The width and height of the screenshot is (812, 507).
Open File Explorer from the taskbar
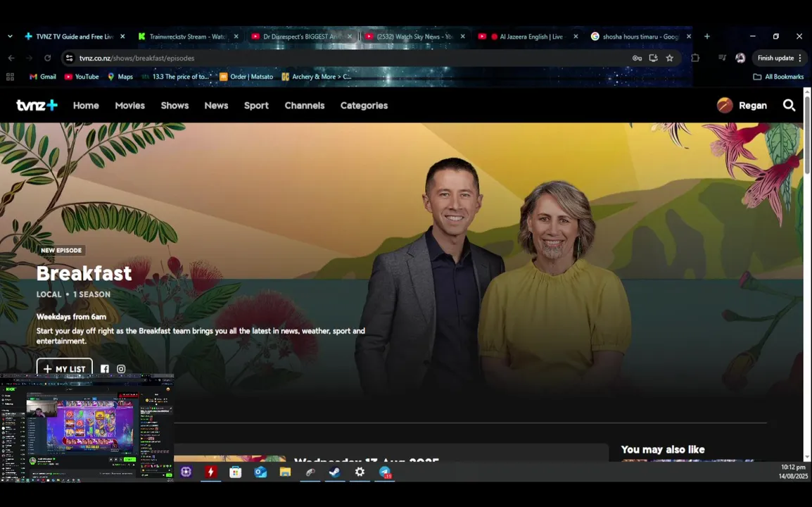(285, 472)
